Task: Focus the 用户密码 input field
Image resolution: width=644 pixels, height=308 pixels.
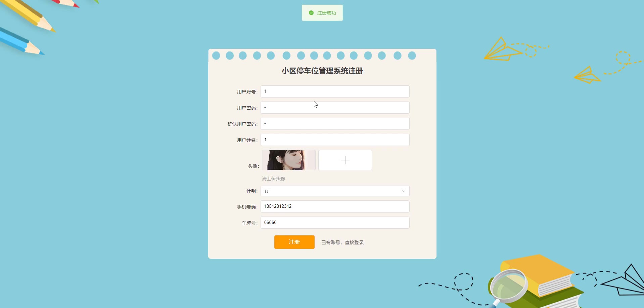Action: pyautogui.click(x=335, y=108)
